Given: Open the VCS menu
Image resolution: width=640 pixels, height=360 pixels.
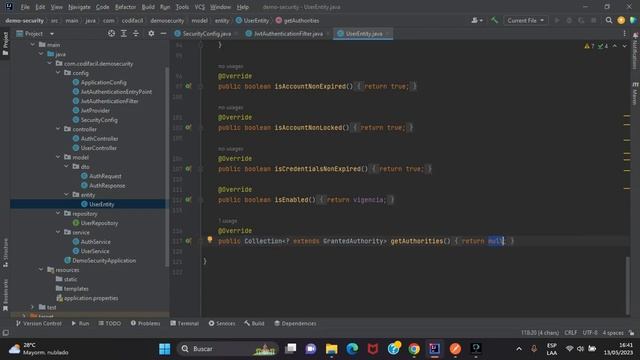Looking at the screenshot, I should (200, 7).
